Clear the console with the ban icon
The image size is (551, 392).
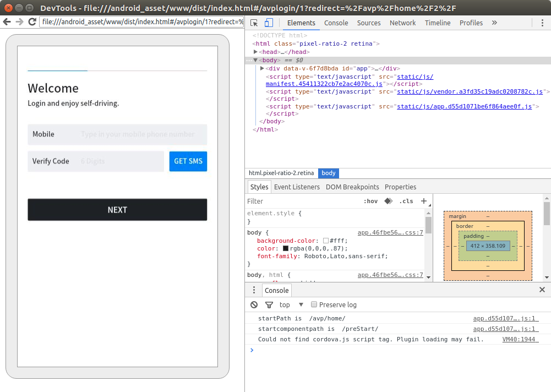(254, 305)
